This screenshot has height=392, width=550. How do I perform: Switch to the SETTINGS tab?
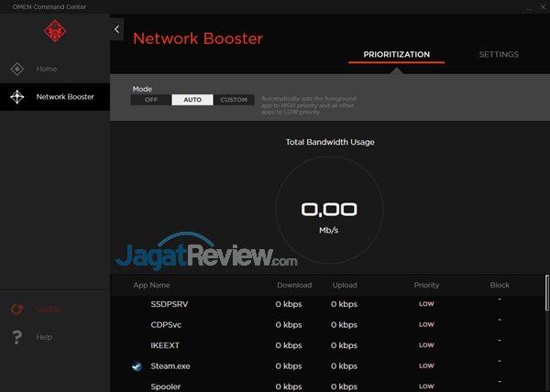click(x=499, y=55)
